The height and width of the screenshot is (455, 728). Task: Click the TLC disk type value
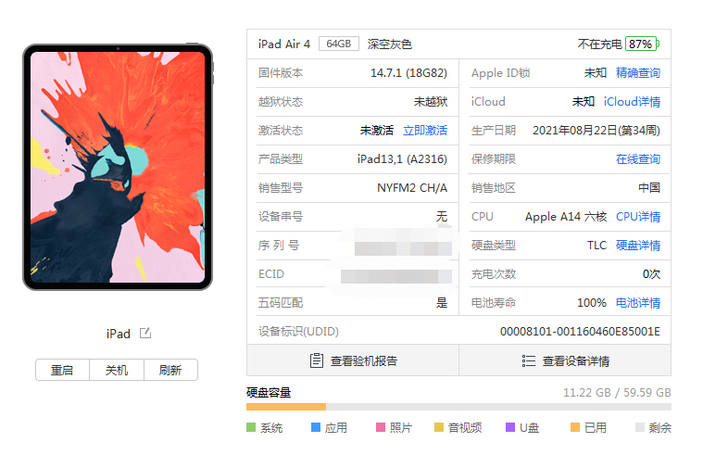(x=597, y=246)
